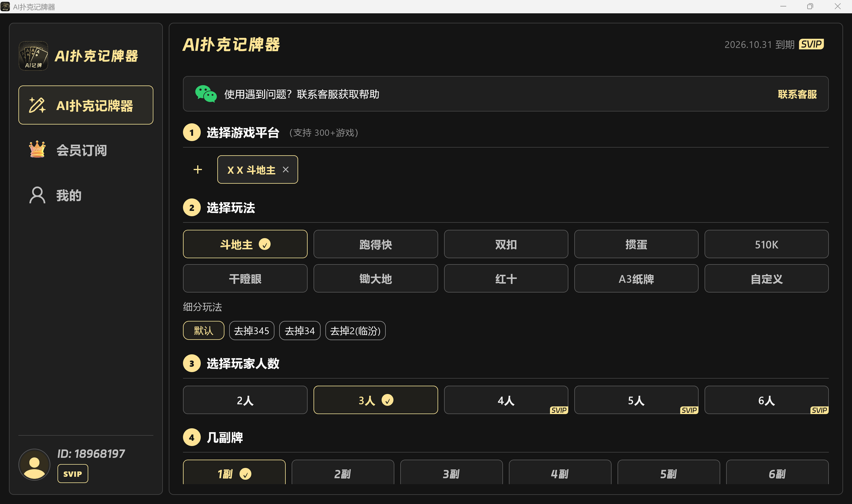
Task: Click the AI扑克记牌器 app logo in sidebar
Action: 33,56
